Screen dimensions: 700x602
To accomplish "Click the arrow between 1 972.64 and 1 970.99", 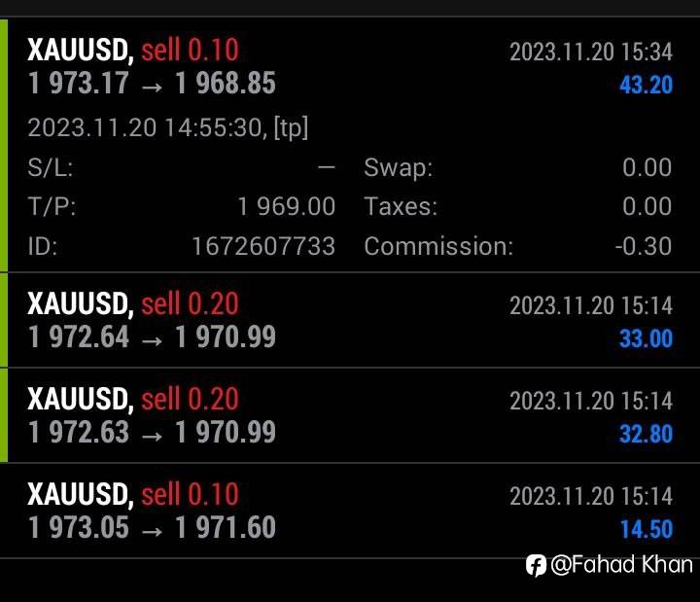I will 152,338.
